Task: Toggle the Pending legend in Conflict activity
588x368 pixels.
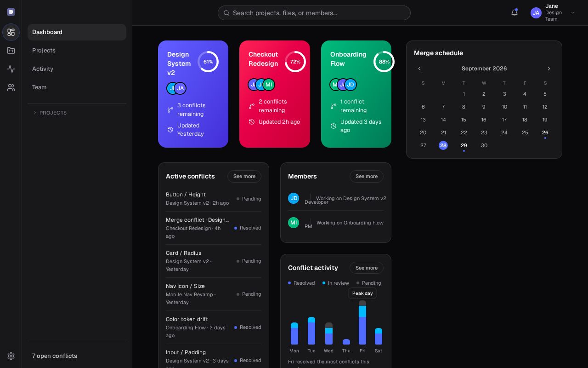Action: pyautogui.click(x=369, y=283)
